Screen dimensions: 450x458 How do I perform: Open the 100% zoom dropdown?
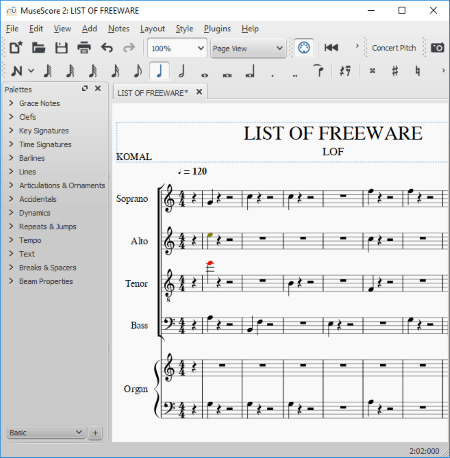click(177, 48)
